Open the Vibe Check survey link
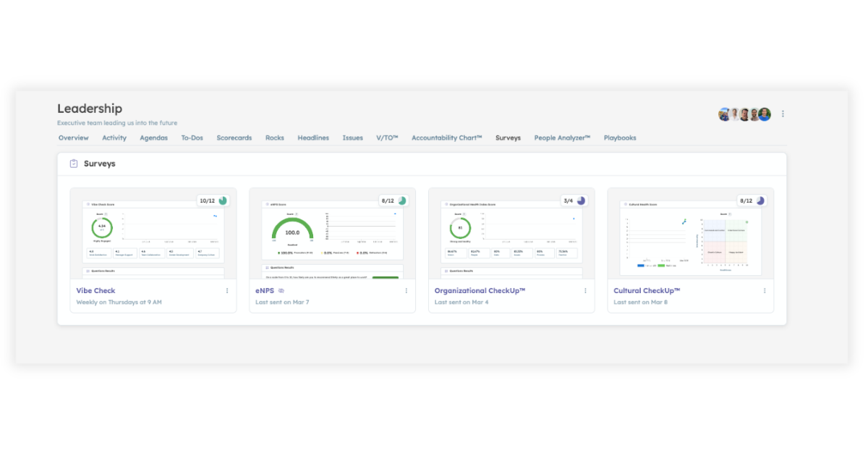 pos(96,291)
